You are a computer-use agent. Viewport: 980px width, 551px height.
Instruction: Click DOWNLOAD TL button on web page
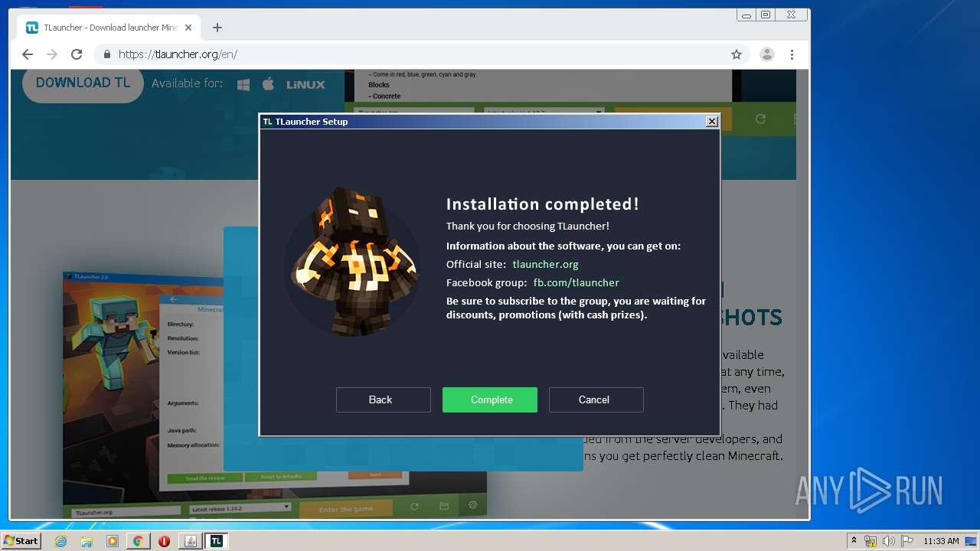(x=83, y=83)
